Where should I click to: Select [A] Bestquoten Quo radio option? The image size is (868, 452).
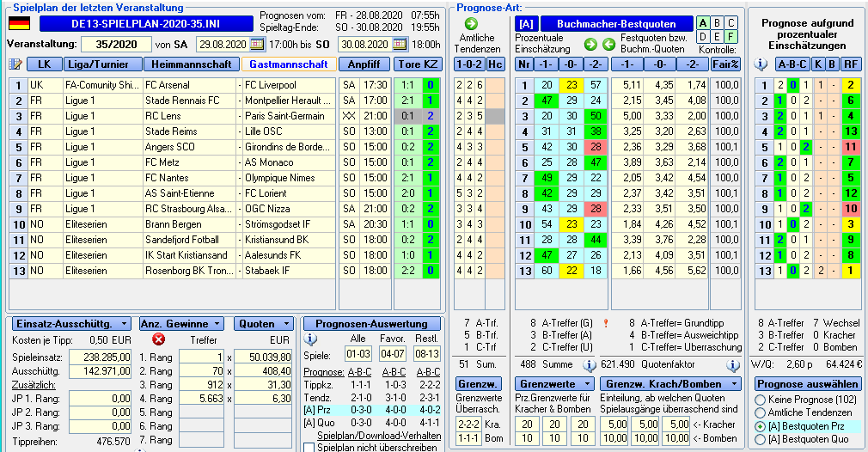[761, 439]
